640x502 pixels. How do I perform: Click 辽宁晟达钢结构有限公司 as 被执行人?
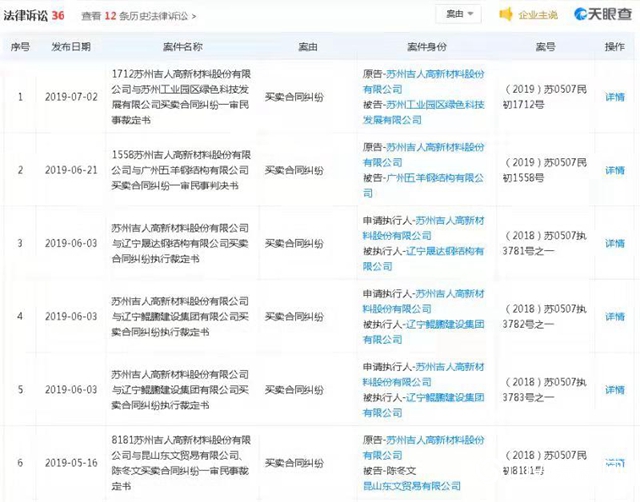pyautogui.click(x=424, y=258)
